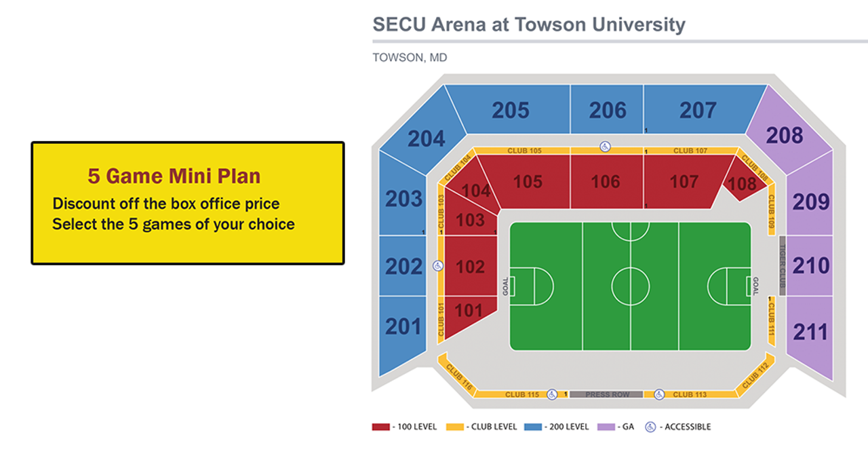Click the accessible icon beside section 102

pos(438,266)
